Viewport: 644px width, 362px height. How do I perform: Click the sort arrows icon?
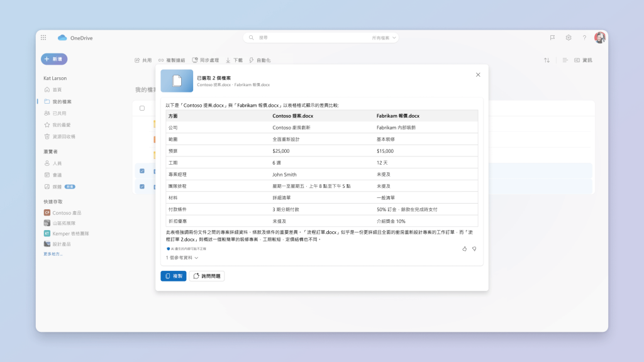(547, 60)
